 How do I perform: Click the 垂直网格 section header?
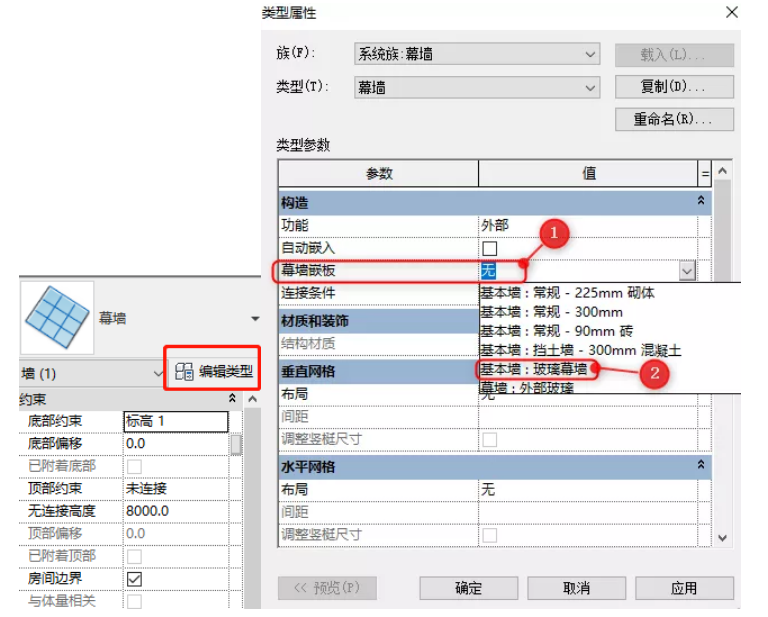click(378, 372)
